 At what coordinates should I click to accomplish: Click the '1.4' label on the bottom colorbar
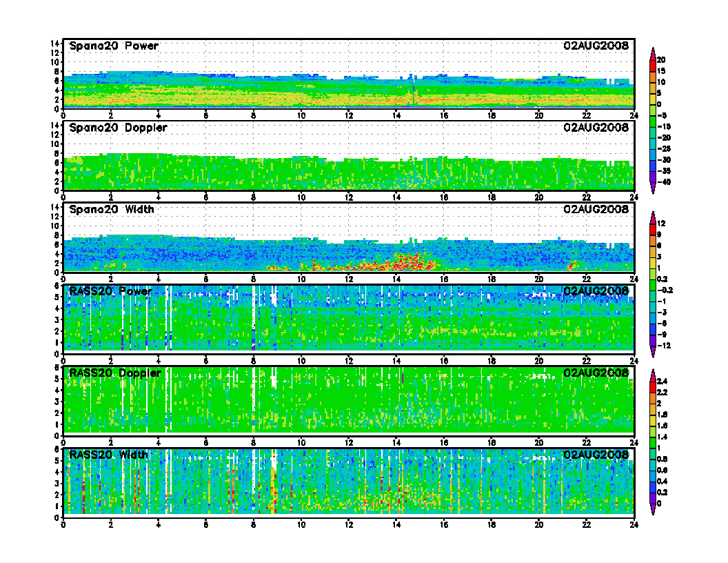tap(663, 437)
